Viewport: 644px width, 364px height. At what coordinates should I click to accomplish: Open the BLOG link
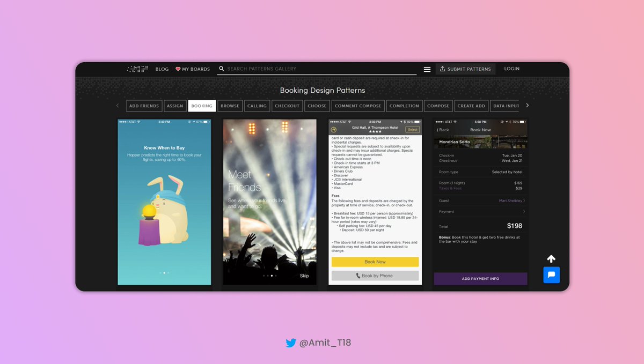(162, 69)
